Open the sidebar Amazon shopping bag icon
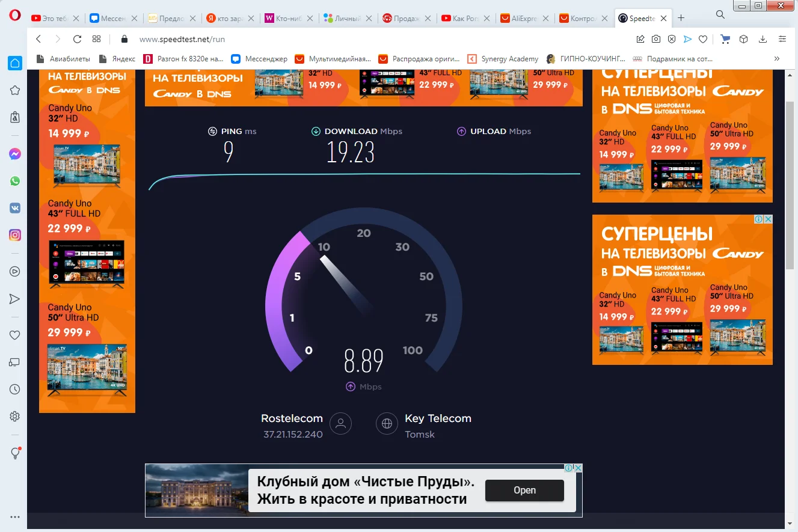The height and width of the screenshot is (532, 798). 14,117
